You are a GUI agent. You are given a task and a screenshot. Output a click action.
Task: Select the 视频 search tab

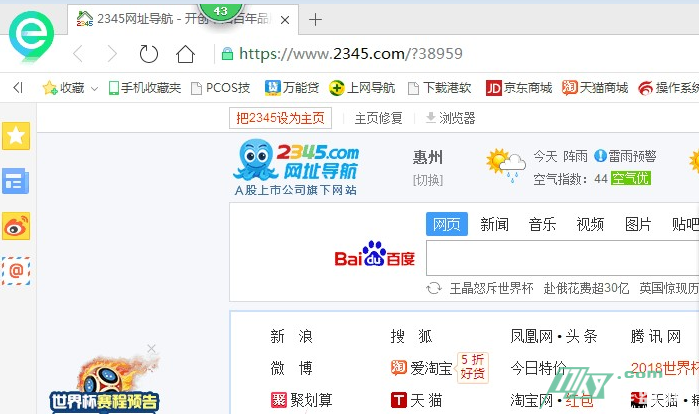590,224
